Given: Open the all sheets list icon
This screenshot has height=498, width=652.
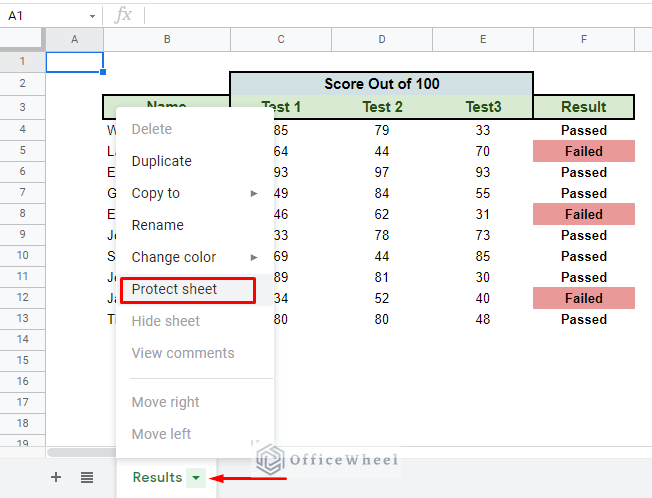Looking at the screenshot, I should point(87,477).
